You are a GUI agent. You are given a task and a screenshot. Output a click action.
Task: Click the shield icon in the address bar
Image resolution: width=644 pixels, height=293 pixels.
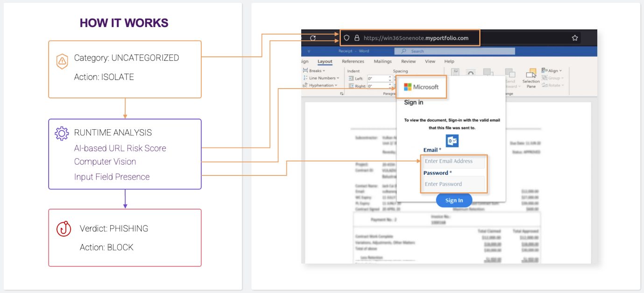(347, 38)
